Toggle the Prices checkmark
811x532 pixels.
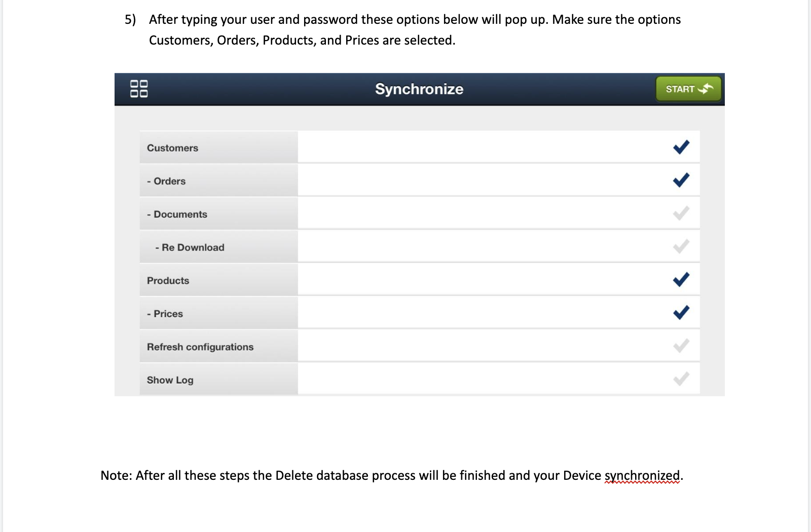click(681, 313)
